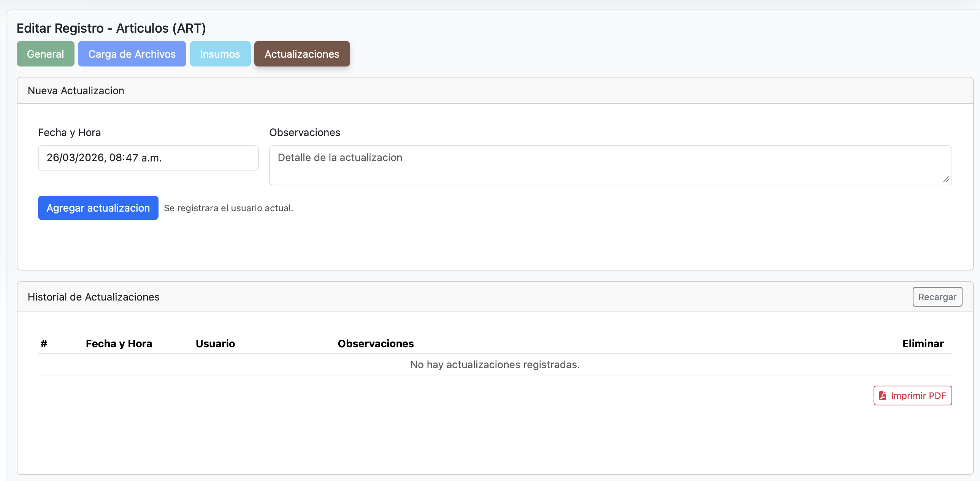The width and height of the screenshot is (980, 481).
Task: Switch to the Carga de Archivos tab
Action: [x=132, y=54]
